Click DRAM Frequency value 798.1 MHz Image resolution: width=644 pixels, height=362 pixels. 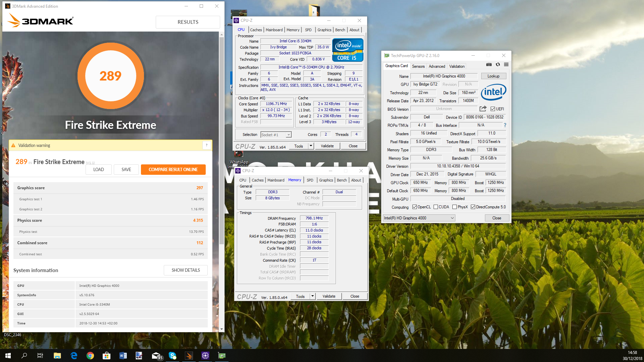click(x=314, y=218)
